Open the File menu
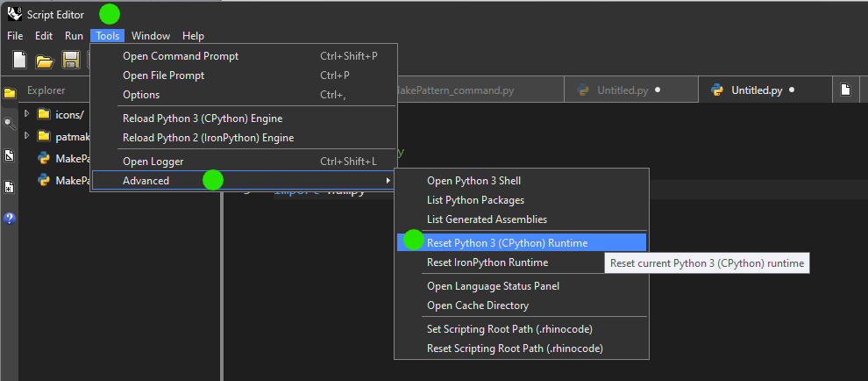This screenshot has width=868, height=381. click(x=15, y=36)
